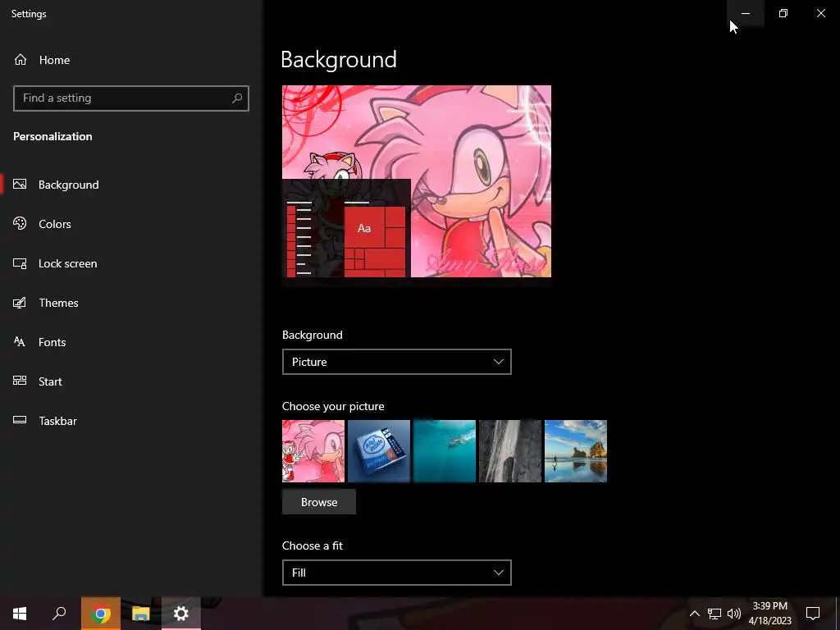Select Background in Personalization menu

click(69, 185)
